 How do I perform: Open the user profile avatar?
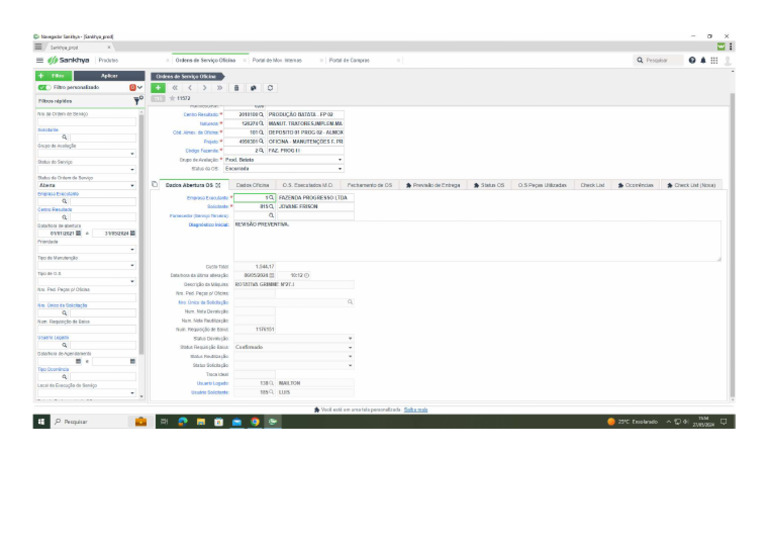coord(728,60)
